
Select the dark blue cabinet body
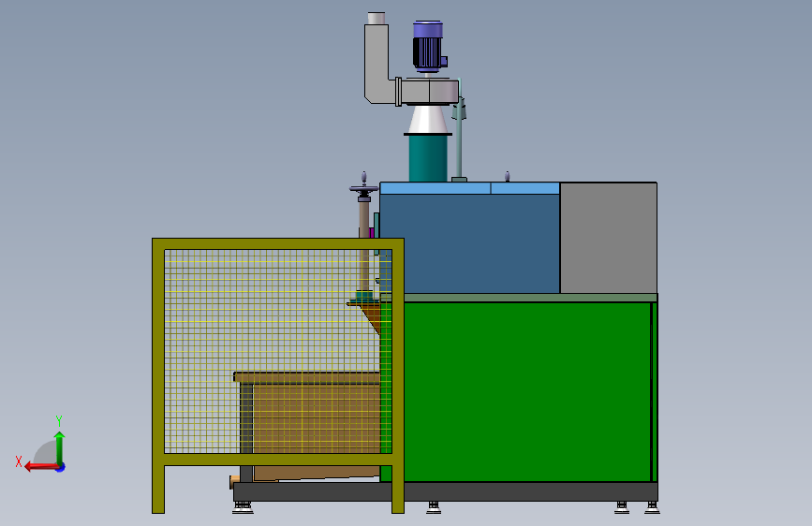[x=470, y=243]
